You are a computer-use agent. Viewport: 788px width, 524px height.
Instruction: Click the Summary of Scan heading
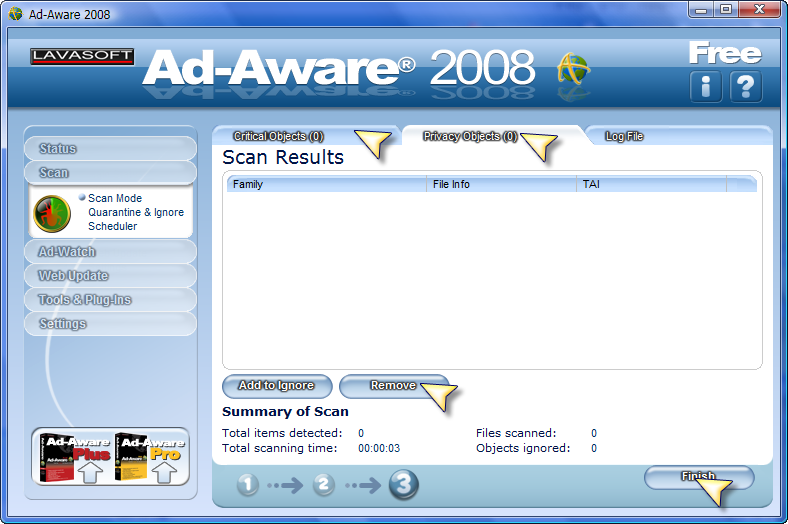285,411
